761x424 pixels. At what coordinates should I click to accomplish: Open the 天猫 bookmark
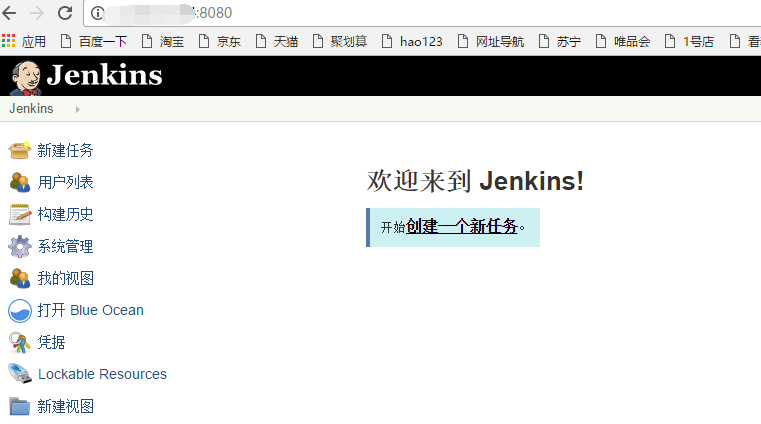coord(277,42)
